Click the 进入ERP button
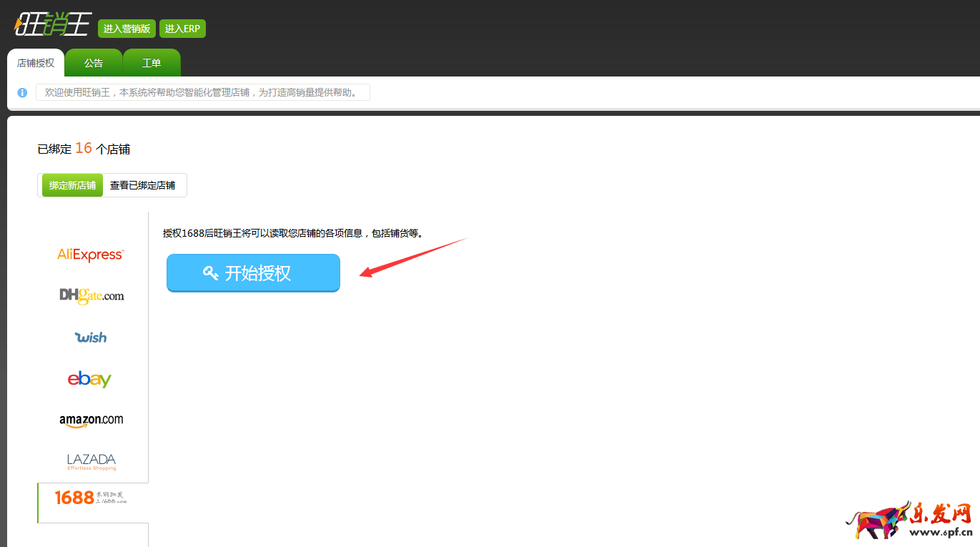 (182, 29)
